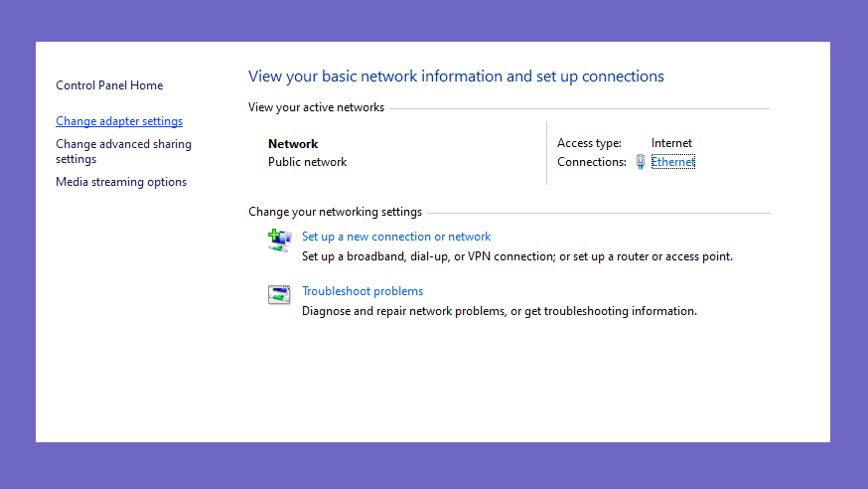868x489 pixels.
Task: Click the Public network type text
Action: tap(307, 162)
